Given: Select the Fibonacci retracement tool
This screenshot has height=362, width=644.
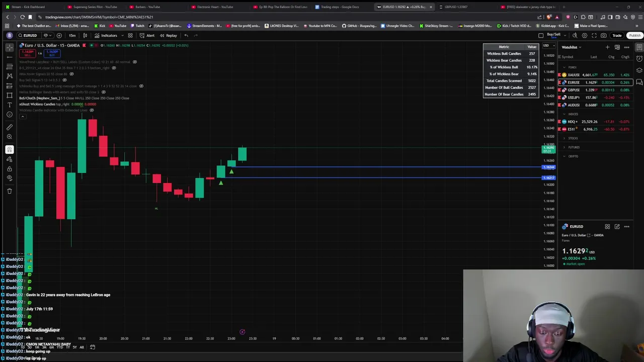Looking at the screenshot, I should click(9, 66).
